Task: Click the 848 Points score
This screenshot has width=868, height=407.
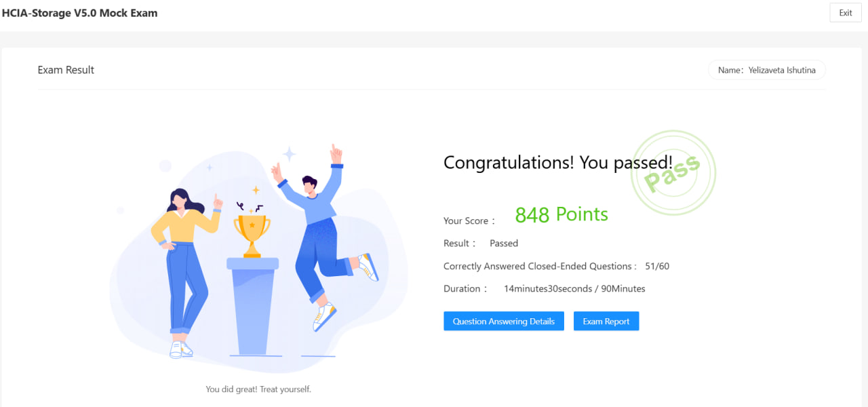Action: point(561,214)
